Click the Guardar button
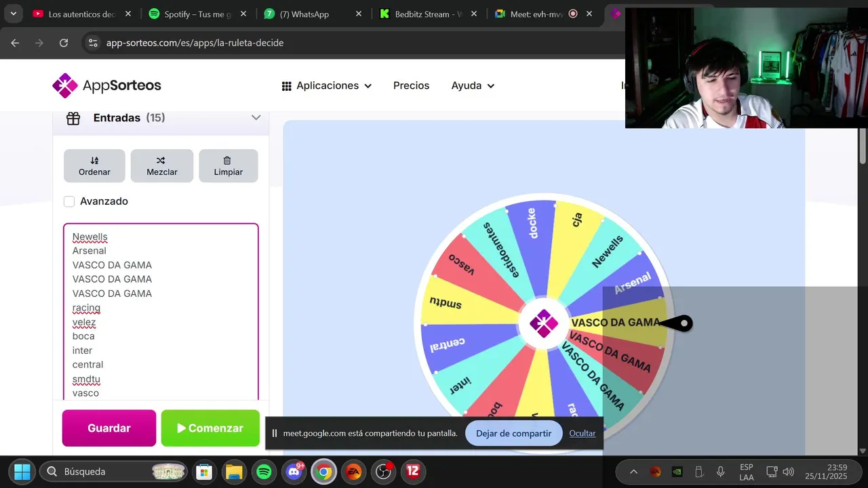The image size is (868, 488). click(109, 428)
